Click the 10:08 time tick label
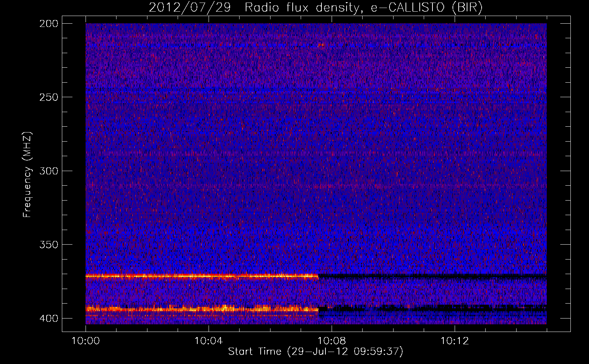This screenshot has width=589, height=364. tap(332, 341)
